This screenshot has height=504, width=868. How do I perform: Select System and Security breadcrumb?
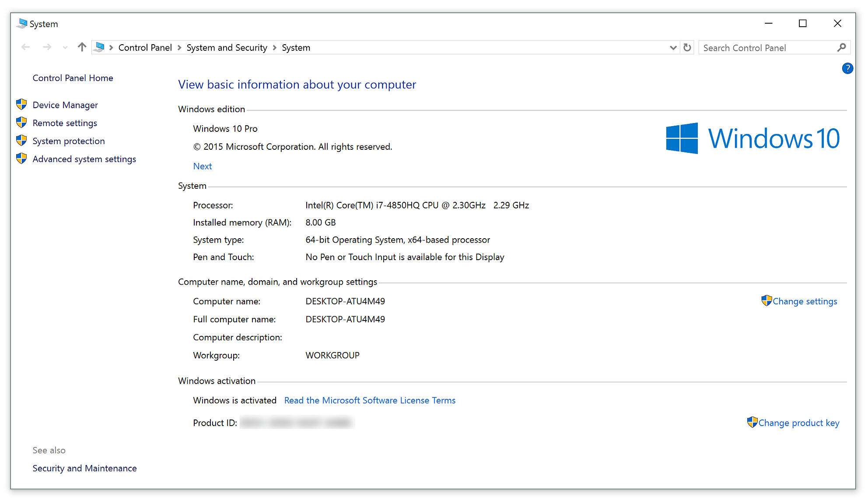point(227,48)
